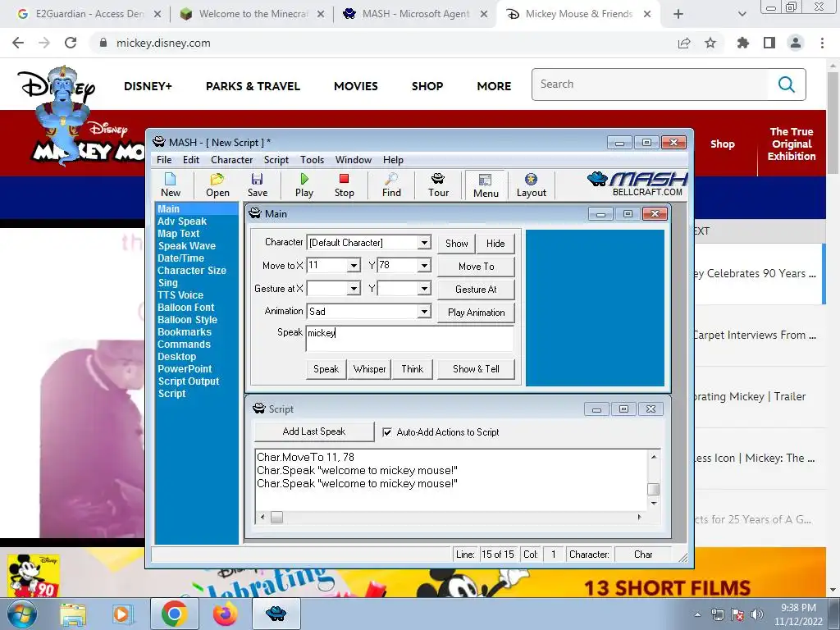Screen dimensions: 840x630
Task: Switch to the E2Guardian Access Denied tab
Action: [89, 14]
